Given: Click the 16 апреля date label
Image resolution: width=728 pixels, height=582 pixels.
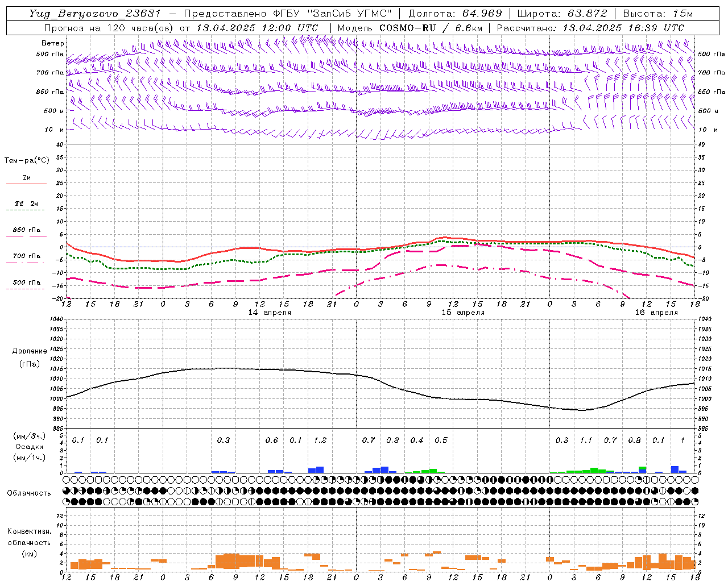Looking at the screenshot, I should click(657, 313).
